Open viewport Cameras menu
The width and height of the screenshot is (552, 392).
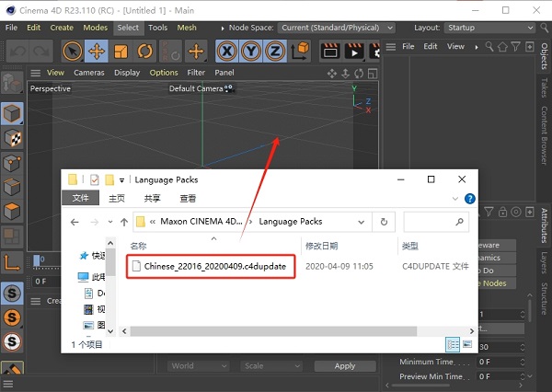click(x=88, y=73)
